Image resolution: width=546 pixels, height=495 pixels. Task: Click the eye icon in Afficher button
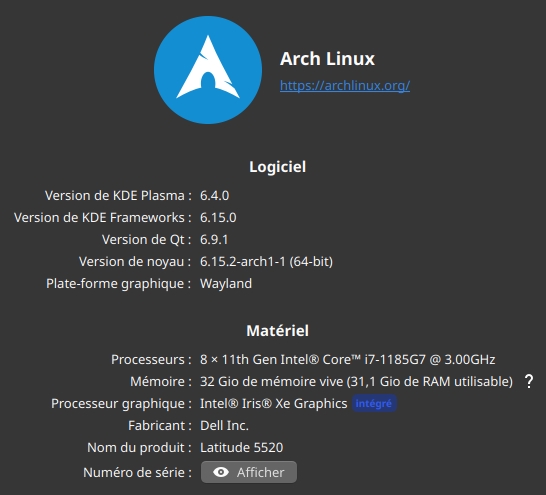tap(221, 472)
